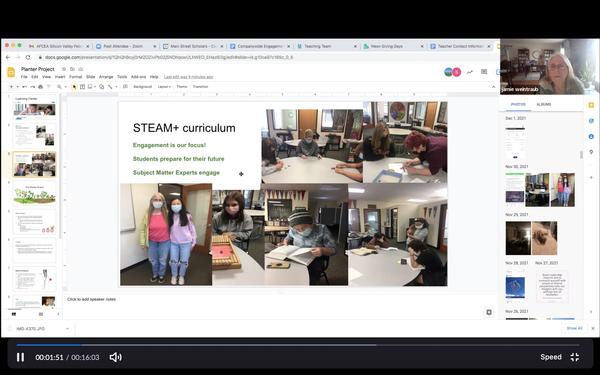600x375 pixels.
Task: Click the Planter Project title
Action: click(38, 69)
